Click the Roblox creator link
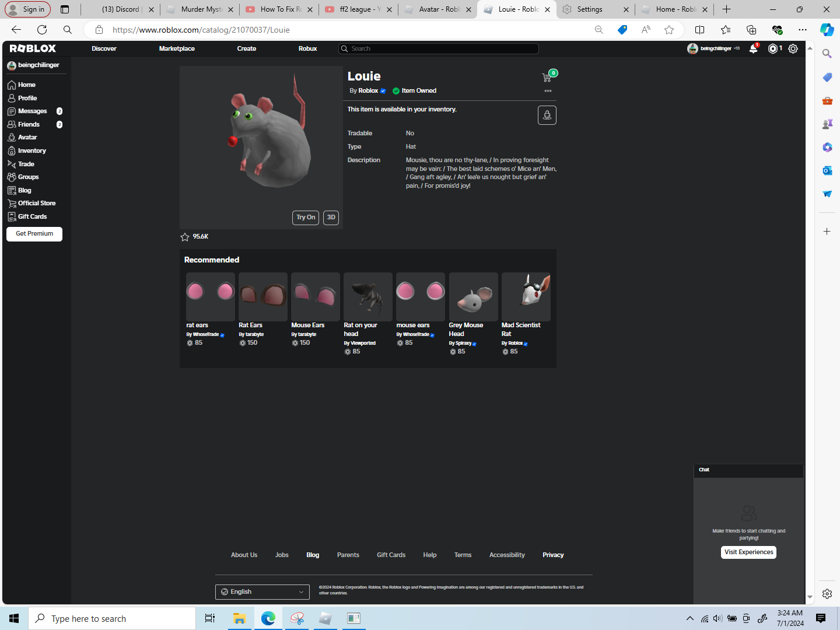Screen dimensions: 840x630 [x=368, y=91]
